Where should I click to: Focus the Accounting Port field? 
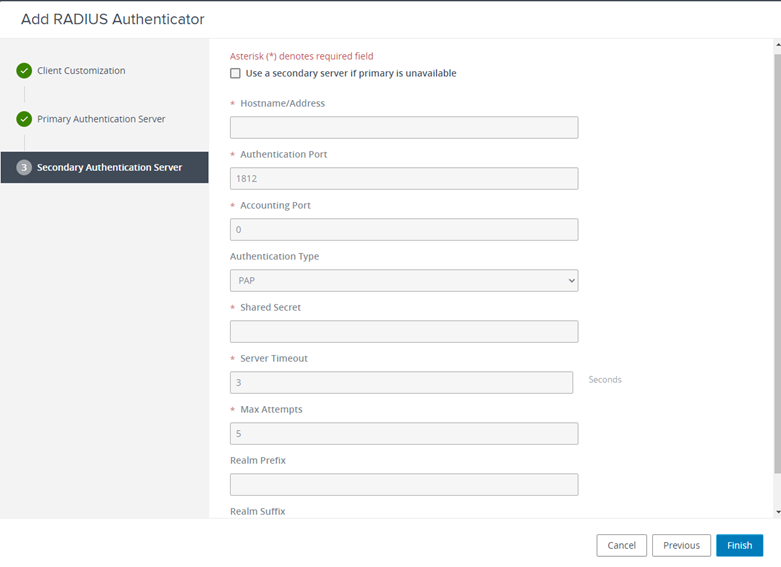pyautogui.click(x=403, y=229)
